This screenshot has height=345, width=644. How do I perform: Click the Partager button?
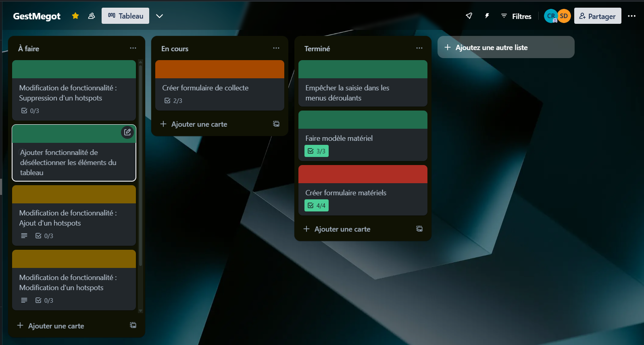point(597,16)
